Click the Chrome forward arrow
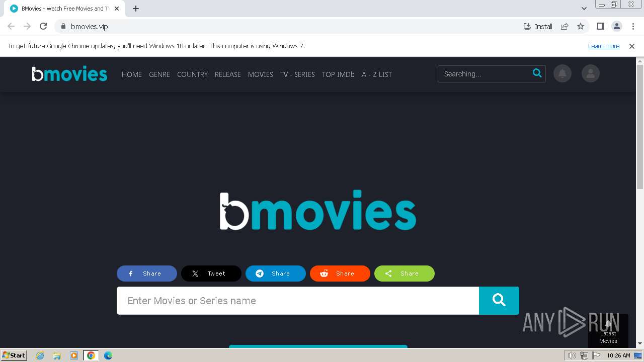 tap(27, 26)
